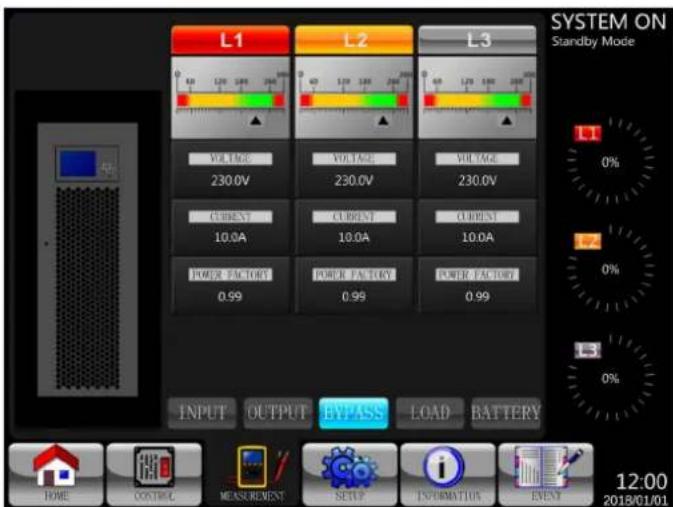The width and height of the screenshot is (673, 507).
Task: Select the L2 current value 10.0A
Action: tap(354, 237)
